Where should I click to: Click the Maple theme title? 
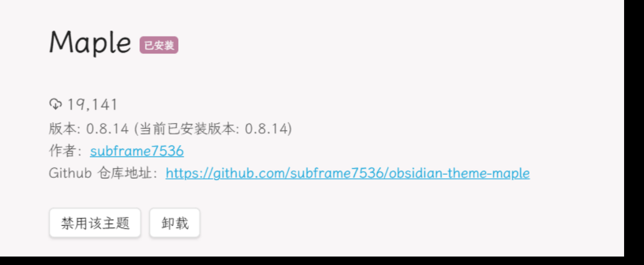tap(90, 42)
